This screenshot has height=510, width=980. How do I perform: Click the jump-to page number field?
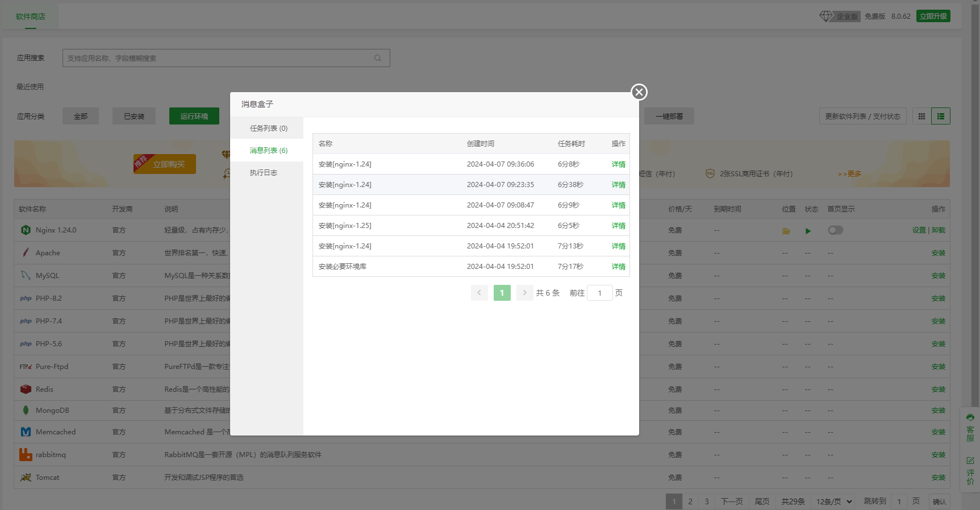(899, 501)
